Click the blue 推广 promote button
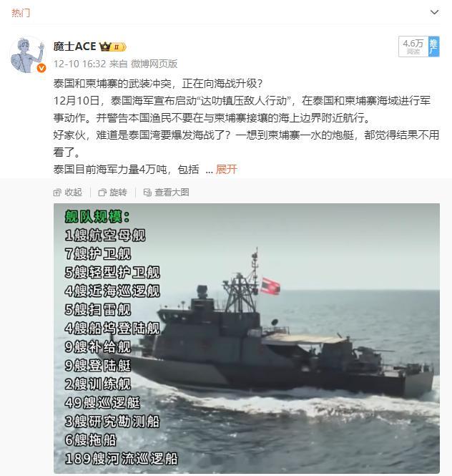The height and width of the screenshot is (476, 452). pos(434,47)
